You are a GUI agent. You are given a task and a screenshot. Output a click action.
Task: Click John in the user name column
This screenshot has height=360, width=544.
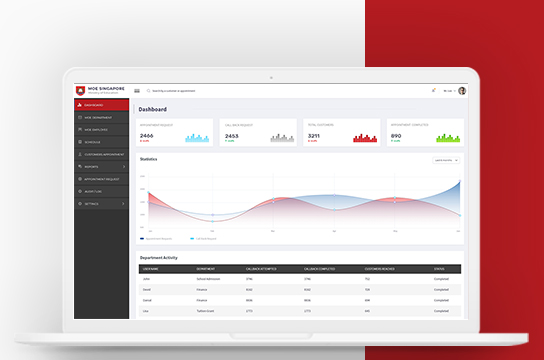click(146, 279)
